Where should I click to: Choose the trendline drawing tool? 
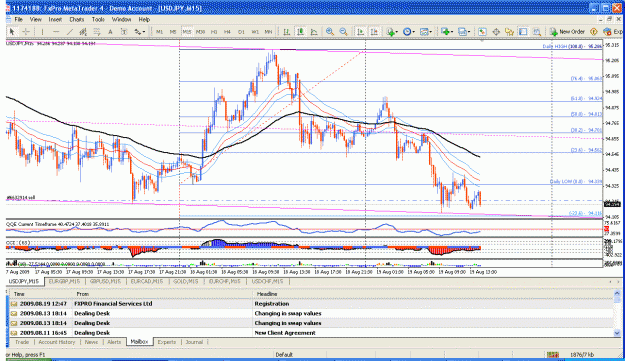pyautogui.click(x=70, y=31)
